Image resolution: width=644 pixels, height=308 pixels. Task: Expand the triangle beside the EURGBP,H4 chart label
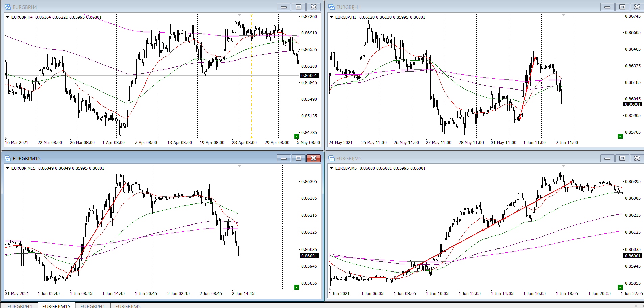tap(8, 17)
